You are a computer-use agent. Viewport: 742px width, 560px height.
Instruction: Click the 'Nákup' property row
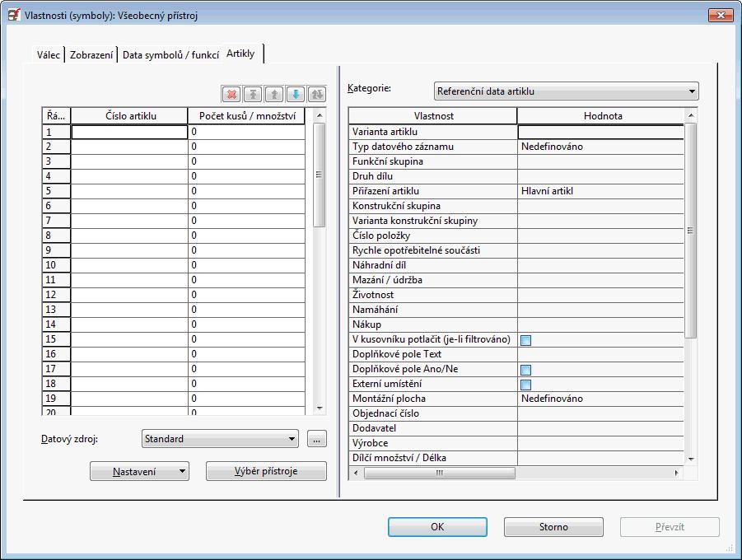(516, 324)
